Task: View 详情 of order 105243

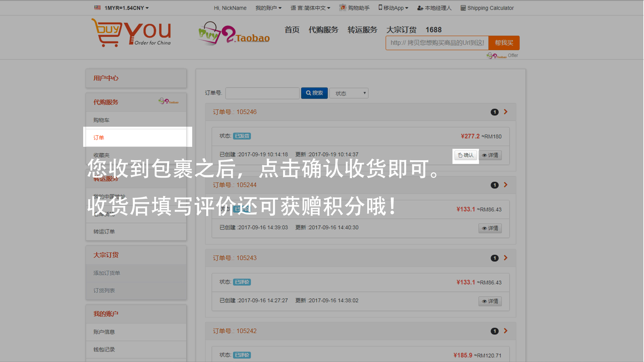Action: coord(490,301)
